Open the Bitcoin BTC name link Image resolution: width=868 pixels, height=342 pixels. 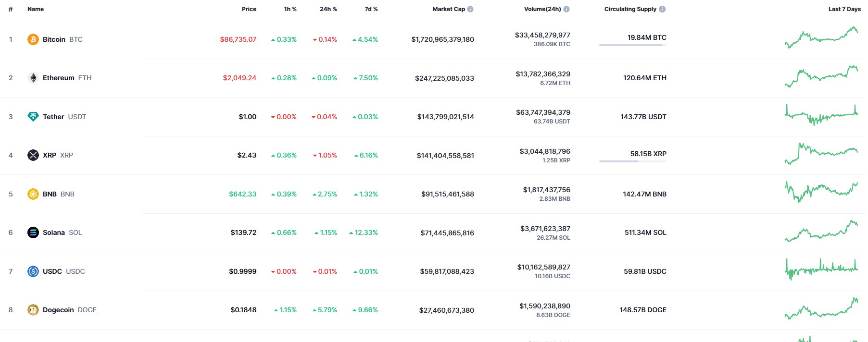tap(63, 39)
